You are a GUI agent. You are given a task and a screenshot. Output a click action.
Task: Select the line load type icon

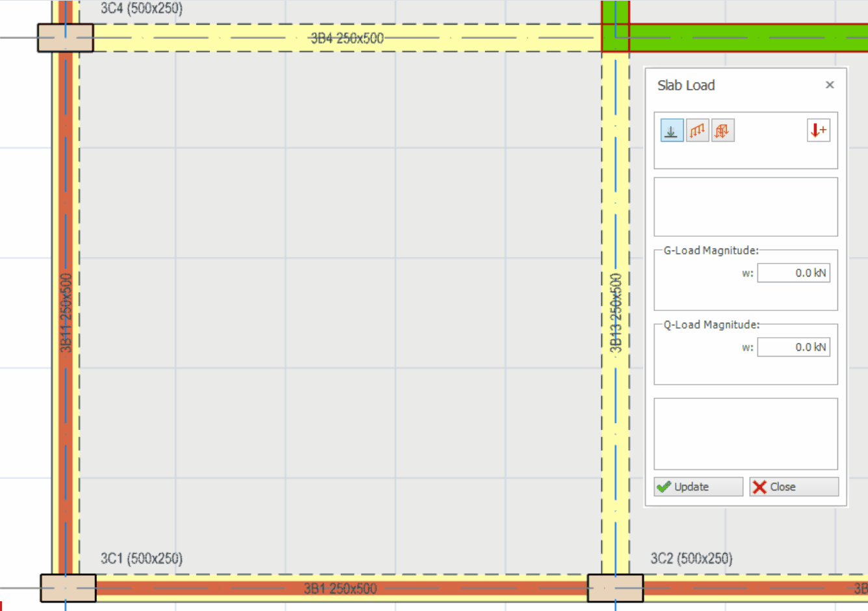(x=697, y=131)
